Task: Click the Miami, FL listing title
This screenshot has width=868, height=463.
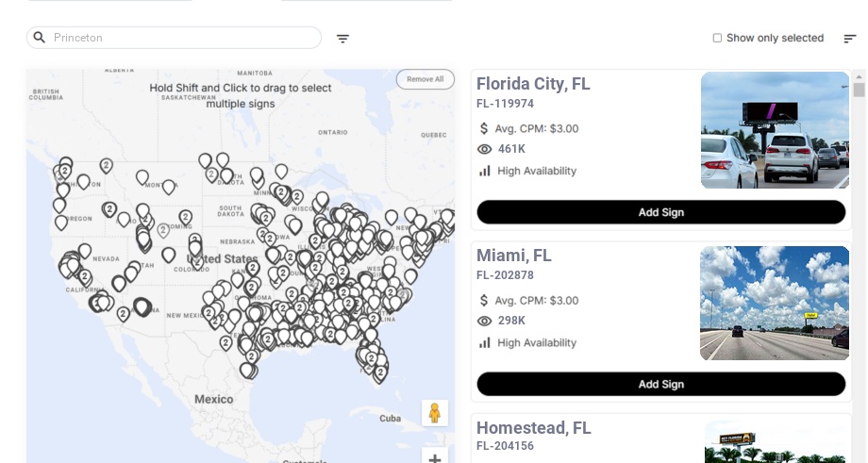Action: pos(514,256)
